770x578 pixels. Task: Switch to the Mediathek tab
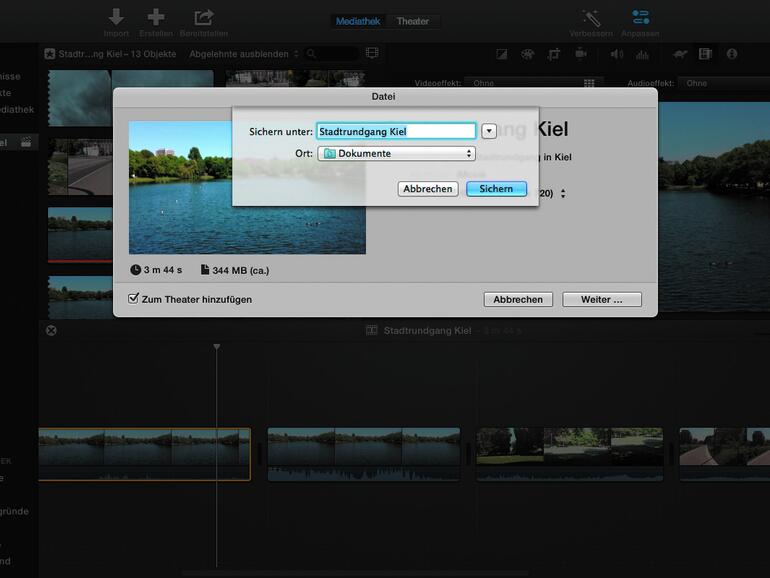(x=358, y=21)
